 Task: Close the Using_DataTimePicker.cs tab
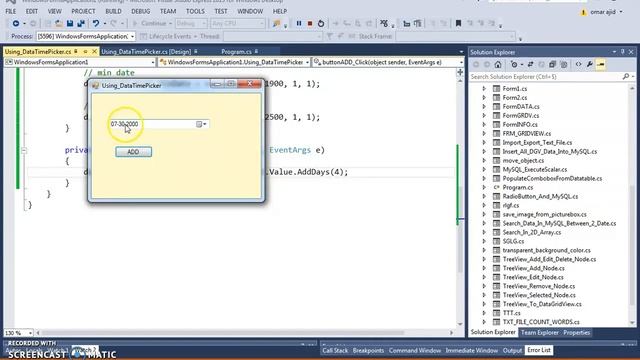(x=95, y=52)
